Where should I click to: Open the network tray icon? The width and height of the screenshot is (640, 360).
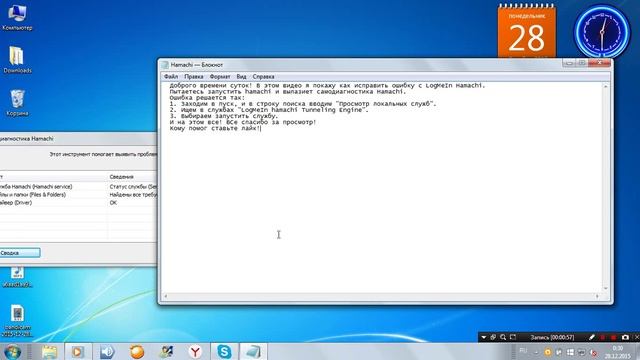click(x=582, y=352)
